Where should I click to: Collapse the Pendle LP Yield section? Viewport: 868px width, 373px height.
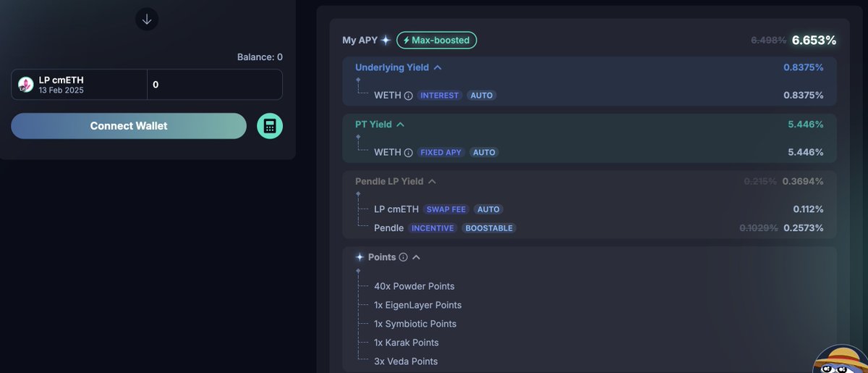[433, 181]
